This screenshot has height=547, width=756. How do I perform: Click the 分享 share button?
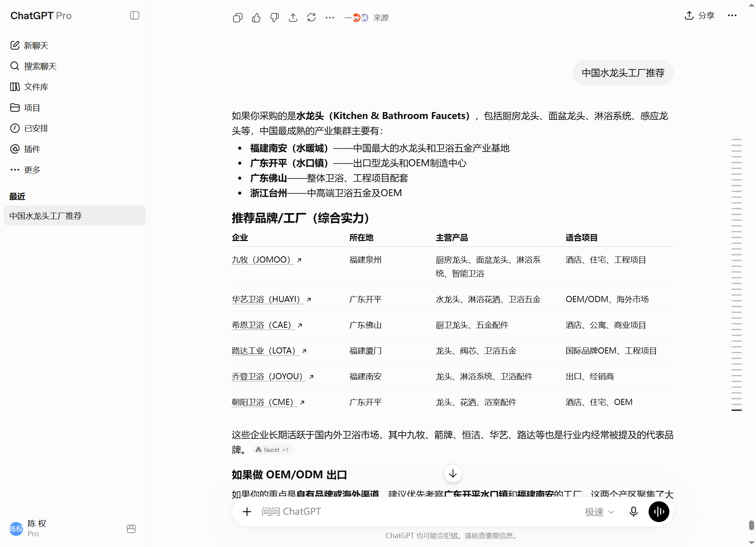point(700,16)
